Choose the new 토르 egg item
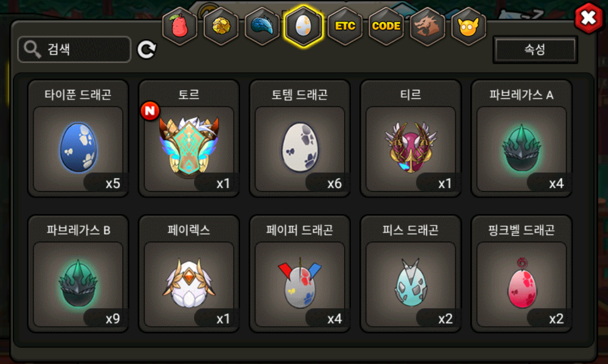The image size is (608, 364). pyautogui.click(x=189, y=139)
